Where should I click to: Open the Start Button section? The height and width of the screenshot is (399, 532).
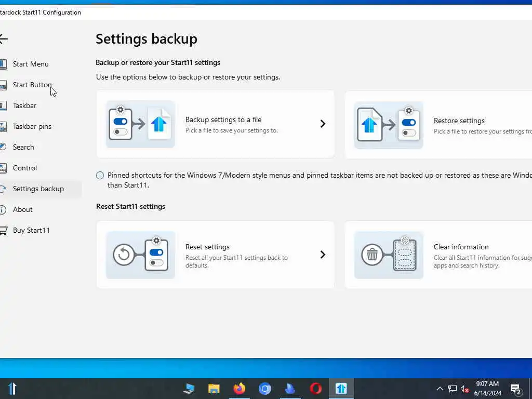pyautogui.click(x=32, y=85)
